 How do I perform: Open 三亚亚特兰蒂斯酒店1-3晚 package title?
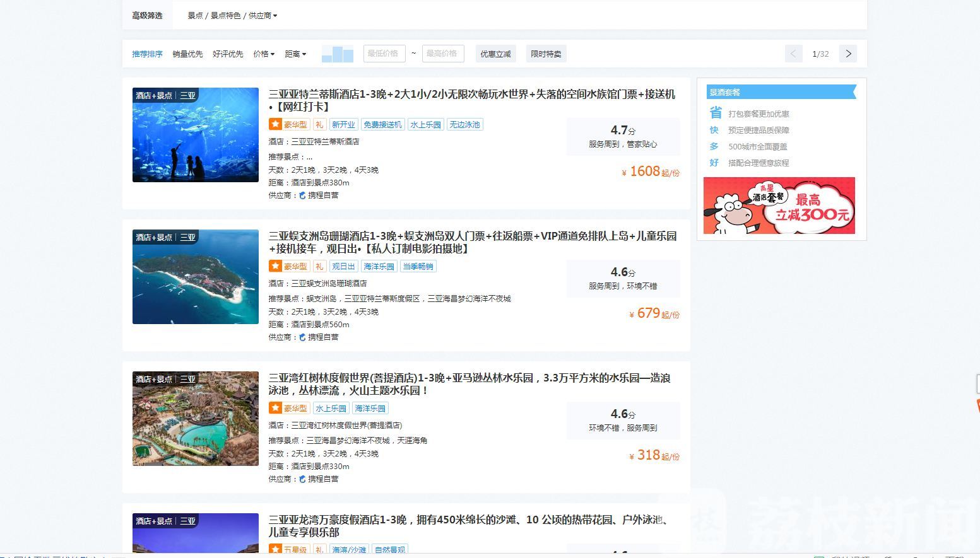pyautogui.click(x=472, y=100)
